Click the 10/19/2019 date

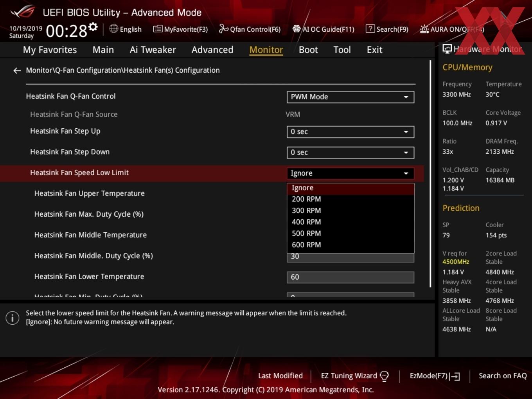(x=26, y=29)
